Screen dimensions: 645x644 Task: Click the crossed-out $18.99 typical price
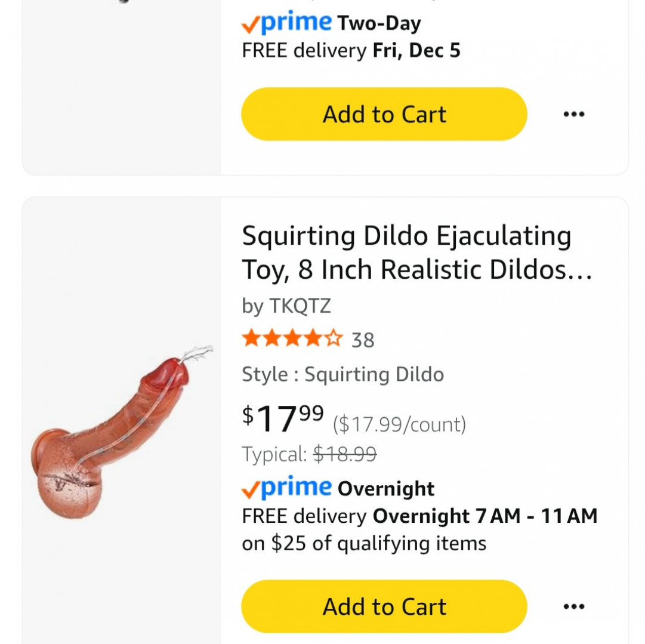[x=344, y=454]
